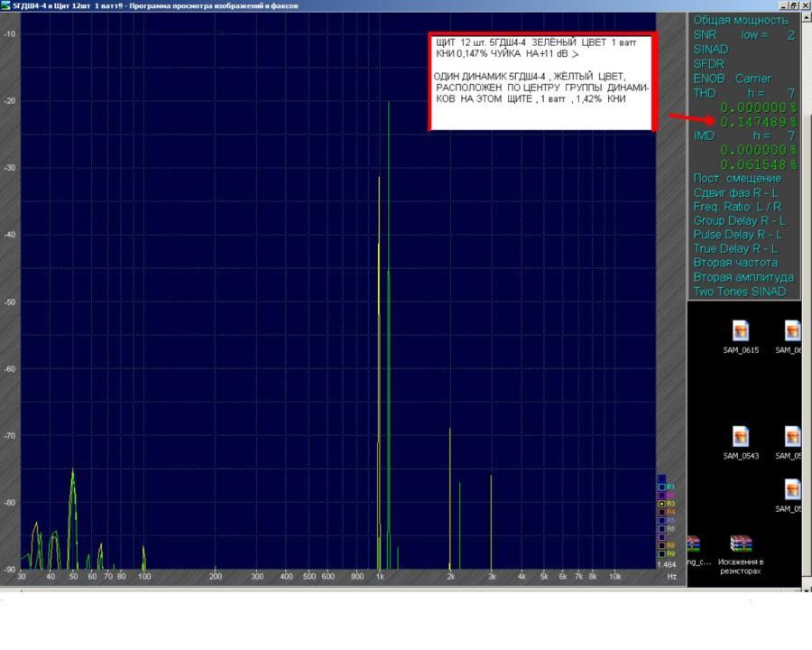Image resolution: width=812 pixels, height=650 pixels.
Task: Click the Общая мощность label
Action: point(741,20)
